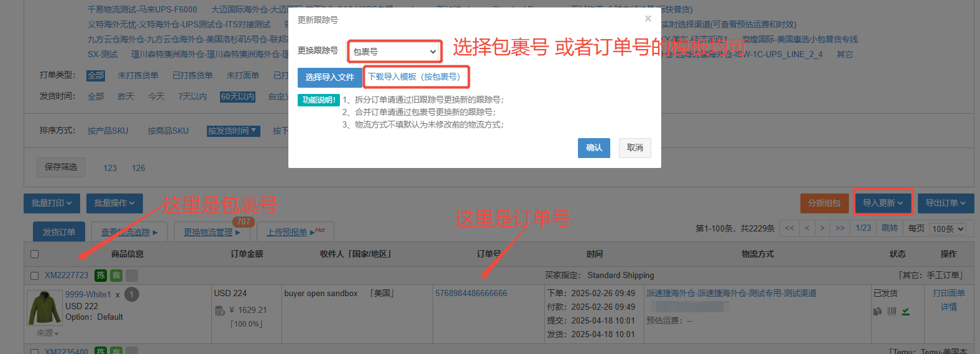The width and height of the screenshot is (980, 354).
Task: Click the 跳转 jump link
Action: click(x=889, y=228)
